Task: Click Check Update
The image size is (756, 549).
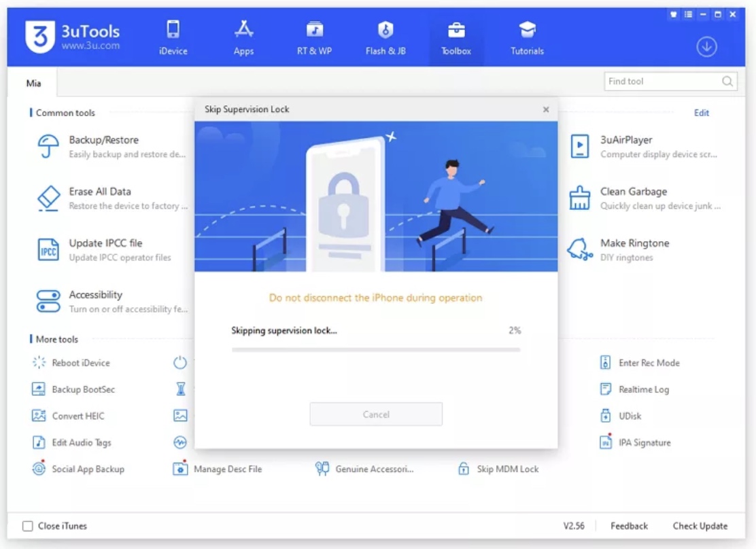Action: click(x=700, y=526)
